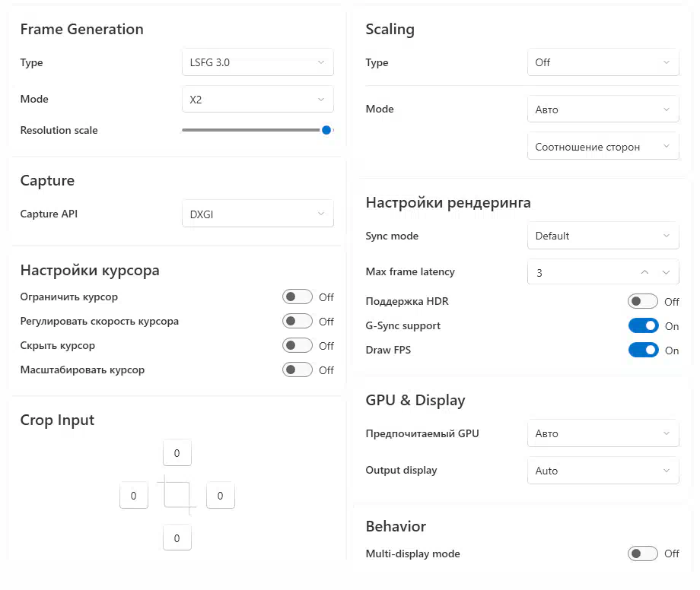Expand Sync mode Default dropdown
Image resolution: width=700 pixels, height=590 pixels.
[x=603, y=236]
